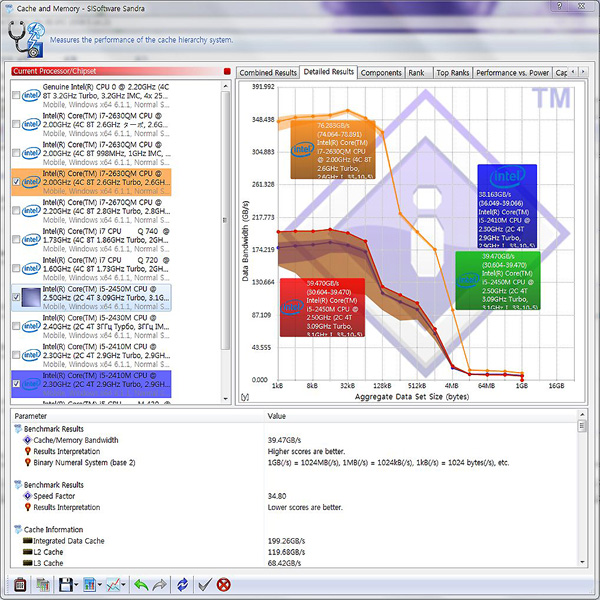Click the processor list scroll down arrow
The height and width of the screenshot is (600, 600).
(225, 399)
